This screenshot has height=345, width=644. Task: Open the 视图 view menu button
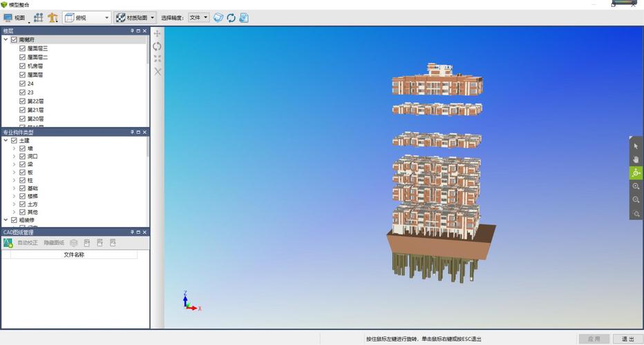(x=15, y=18)
